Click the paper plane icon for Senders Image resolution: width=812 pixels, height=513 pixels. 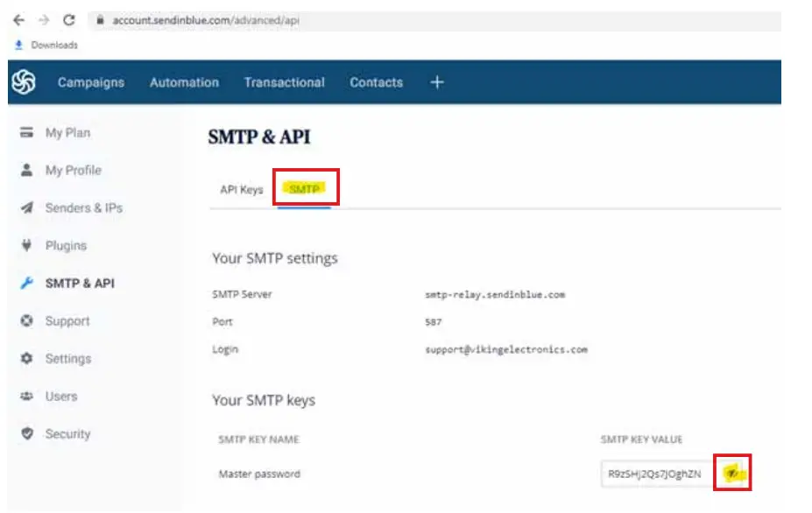coord(27,207)
